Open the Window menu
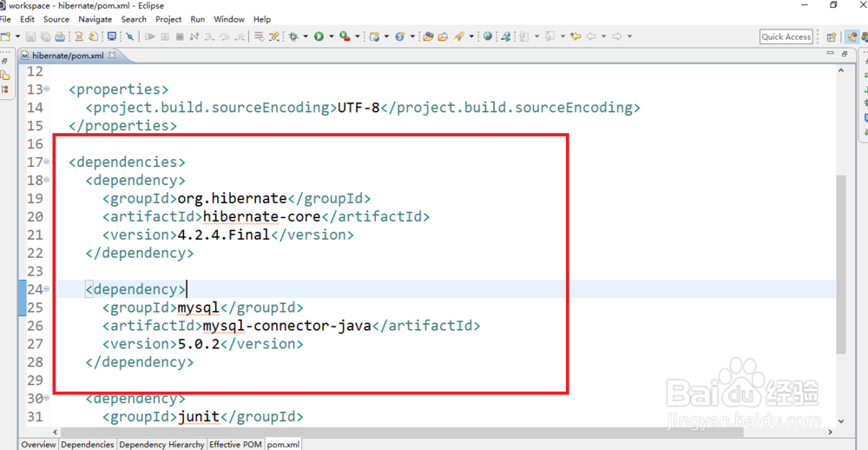 coord(229,19)
